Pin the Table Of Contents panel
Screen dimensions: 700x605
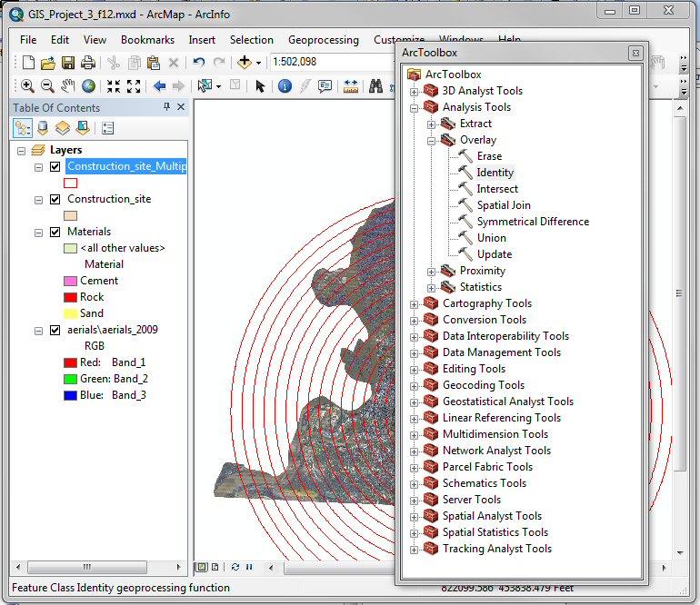(166, 106)
